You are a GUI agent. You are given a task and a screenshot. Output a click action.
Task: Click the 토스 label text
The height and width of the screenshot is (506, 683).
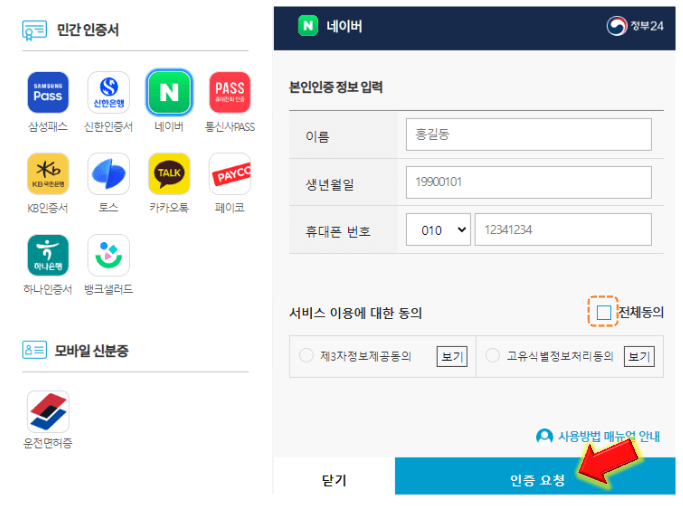(x=108, y=208)
